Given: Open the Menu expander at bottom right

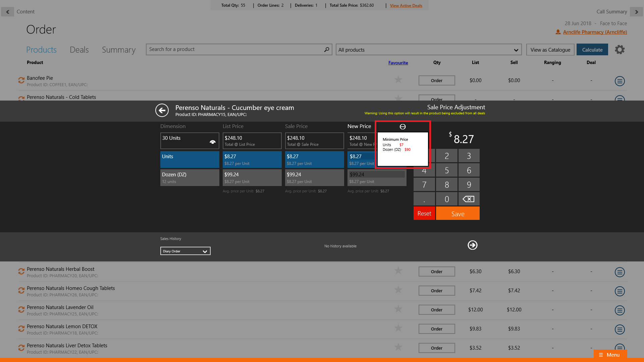Looking at the screenshot, I should 610,355.
